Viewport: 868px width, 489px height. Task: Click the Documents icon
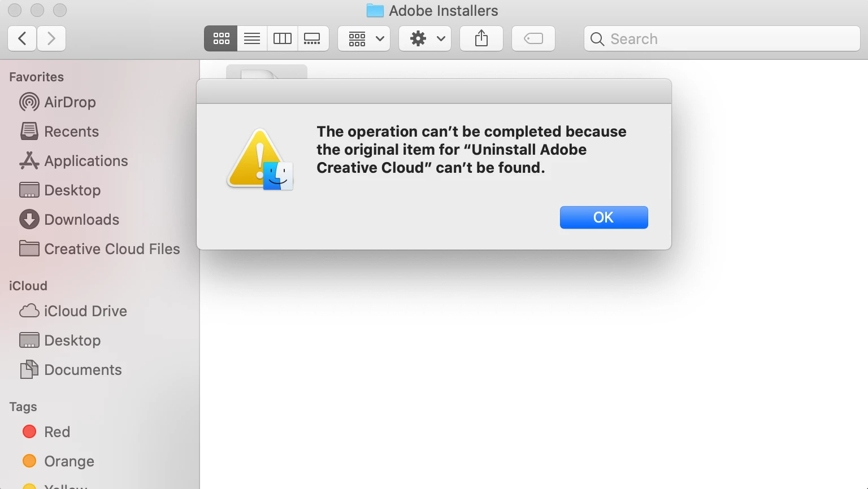(x=29, y=369)
